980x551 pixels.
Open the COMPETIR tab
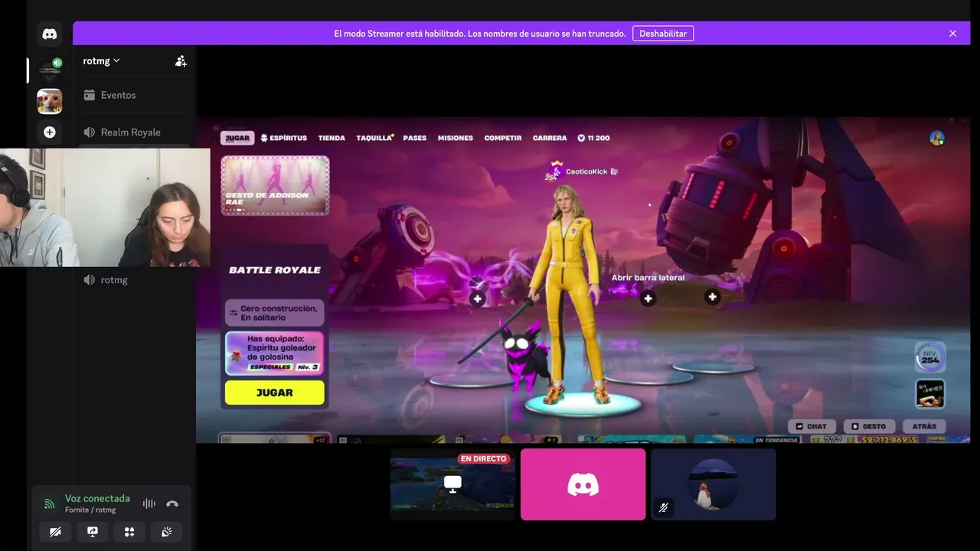503,138
